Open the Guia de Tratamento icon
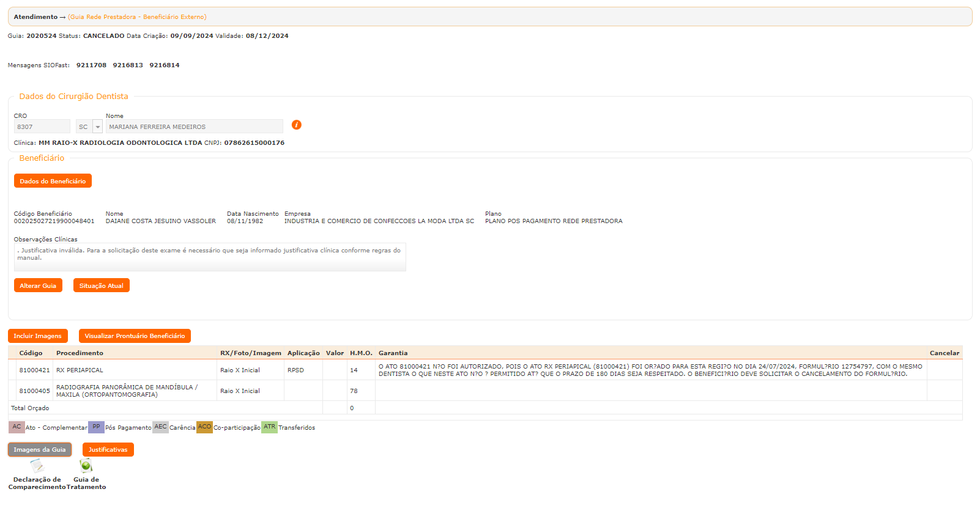This screenshot has height=511, width=980. (86, 466)
